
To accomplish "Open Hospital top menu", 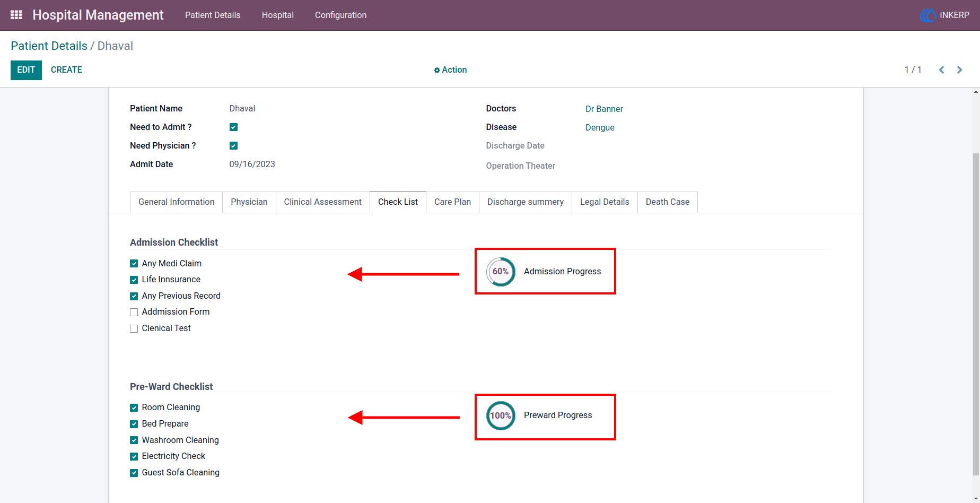I will pos(278,15).
